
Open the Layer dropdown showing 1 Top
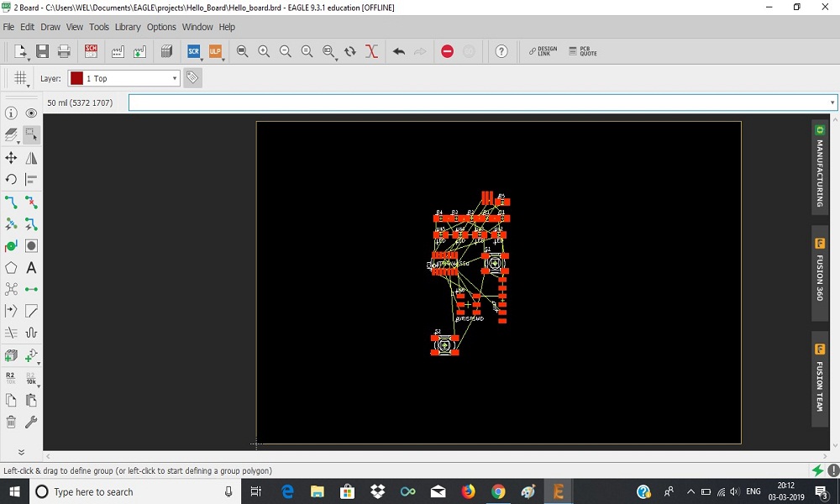coord(123,78)
